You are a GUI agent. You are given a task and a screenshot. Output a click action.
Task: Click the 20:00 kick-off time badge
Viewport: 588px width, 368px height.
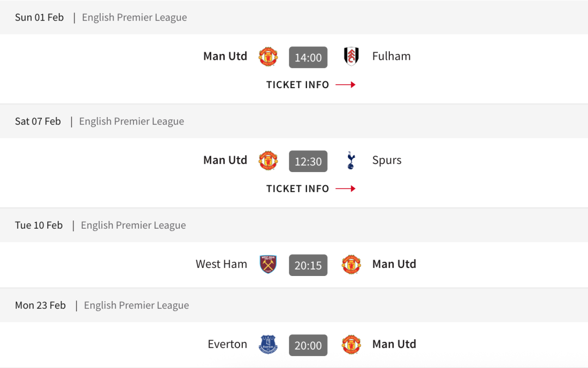pyautogui.click(x=308, y=345)
